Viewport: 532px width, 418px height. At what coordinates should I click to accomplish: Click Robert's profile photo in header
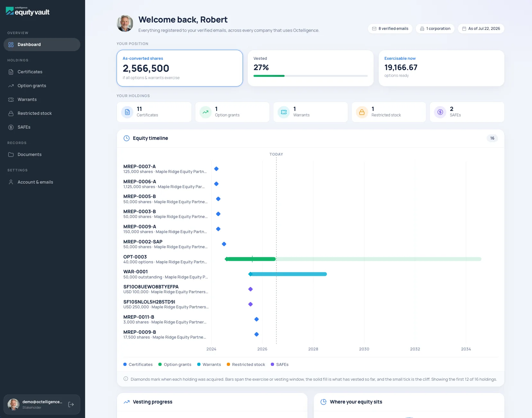click(x=125, y=23)
